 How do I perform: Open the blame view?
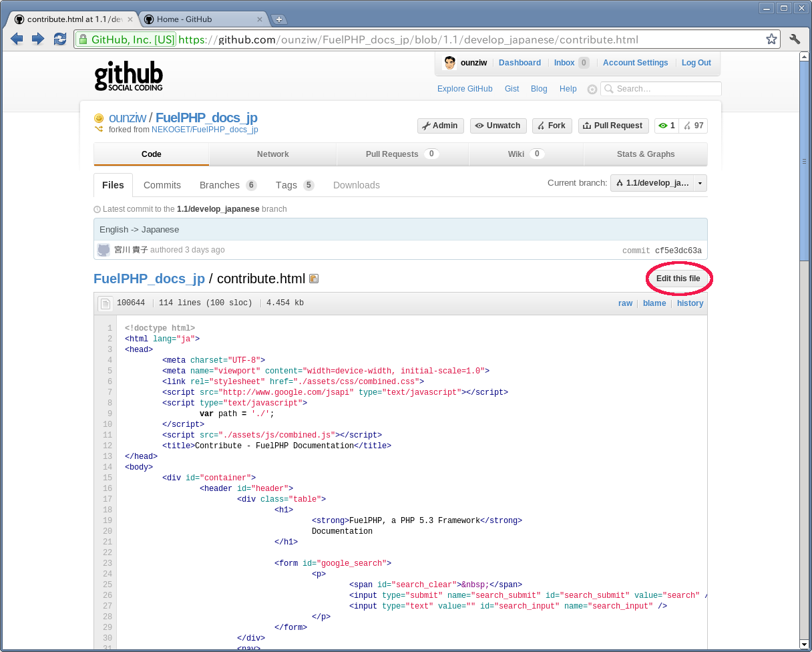click(x=654, y=303)
